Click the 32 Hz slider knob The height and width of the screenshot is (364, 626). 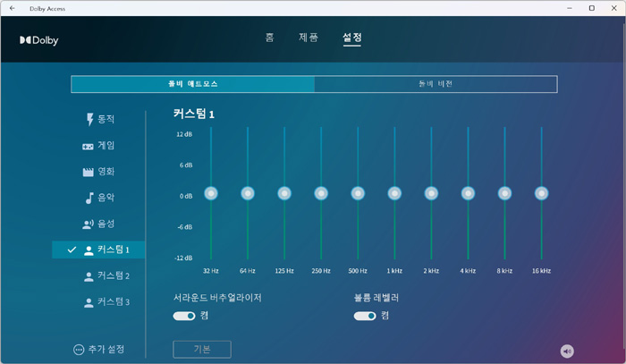pyautogui.click(x=211, y=193)
